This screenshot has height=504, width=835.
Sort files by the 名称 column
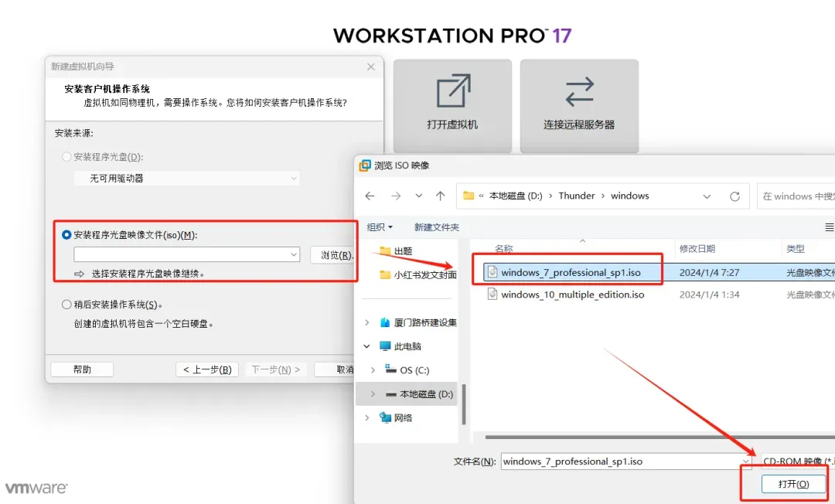pos(504,249)
